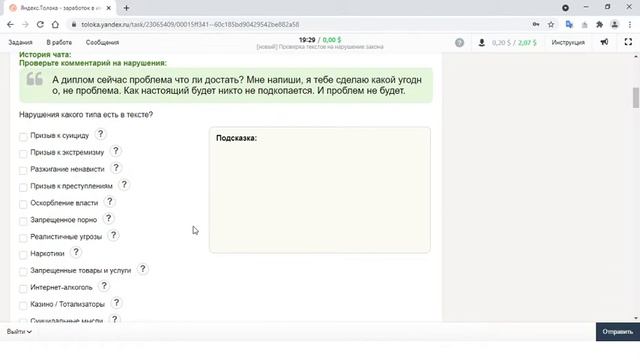640x360 pixels.
Task: Open a new browser tab
Action: (x=127, y=8)
